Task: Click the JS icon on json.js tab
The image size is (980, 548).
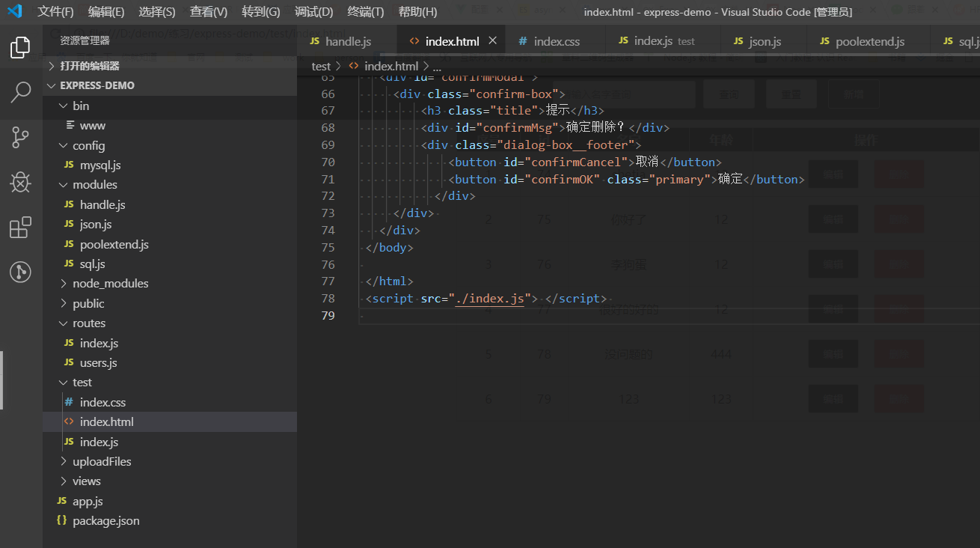Action: pyautogui.click(x=738, y=41)
